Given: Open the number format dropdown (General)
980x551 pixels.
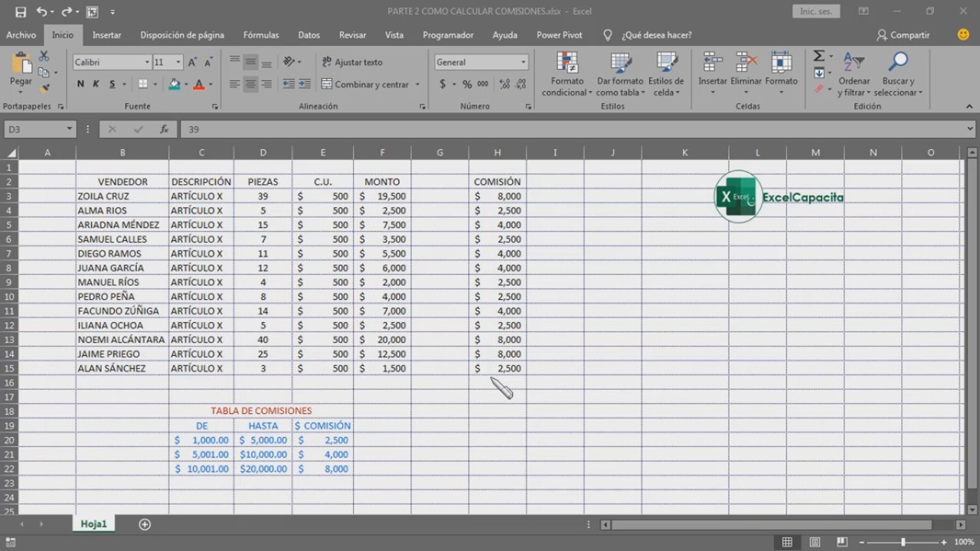Looking at the screenshot, I should coord(523,62).
